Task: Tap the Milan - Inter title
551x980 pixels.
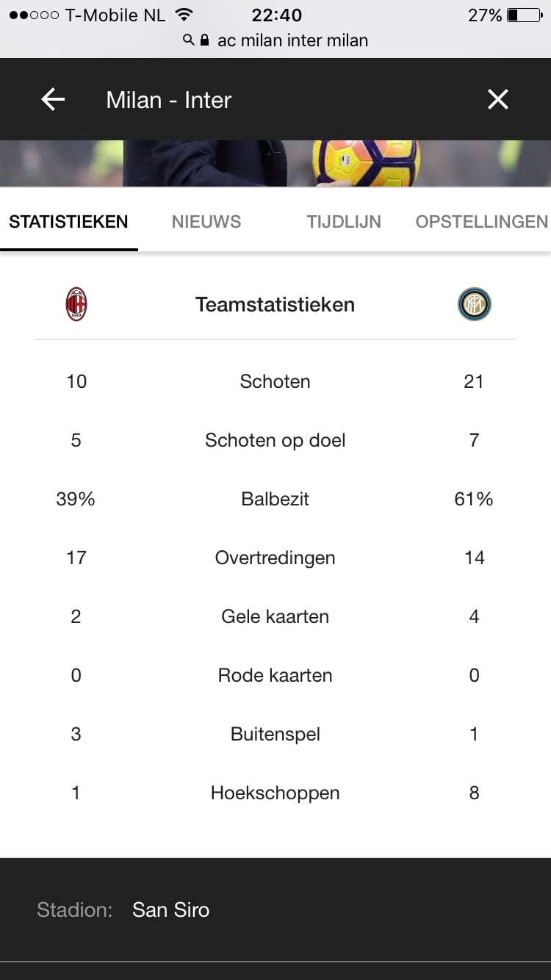Action: [x=169, y=100]
